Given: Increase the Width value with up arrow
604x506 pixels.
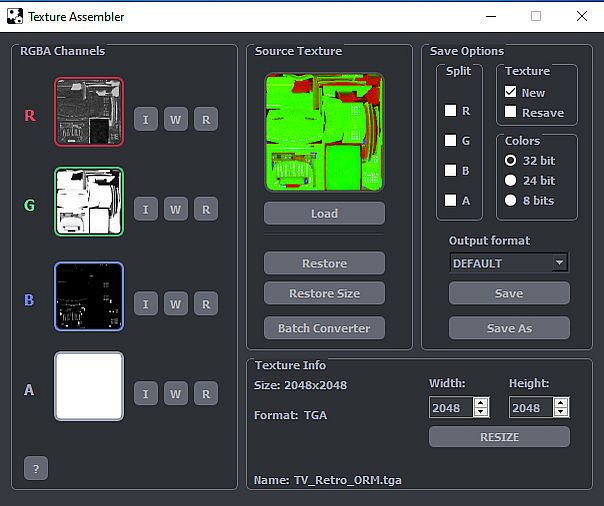Looking at the screenshot, I should coord(481,403).
